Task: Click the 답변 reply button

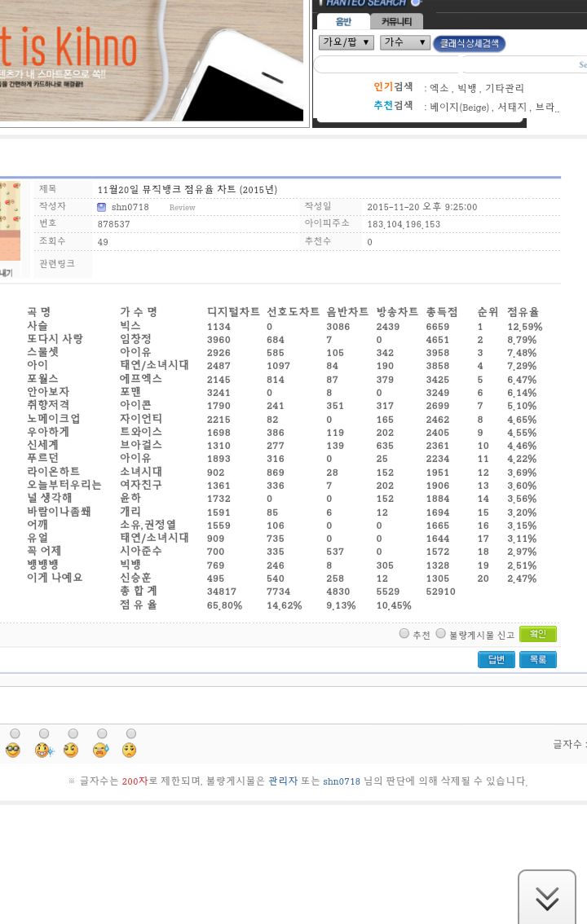Action: pos(497,659)
